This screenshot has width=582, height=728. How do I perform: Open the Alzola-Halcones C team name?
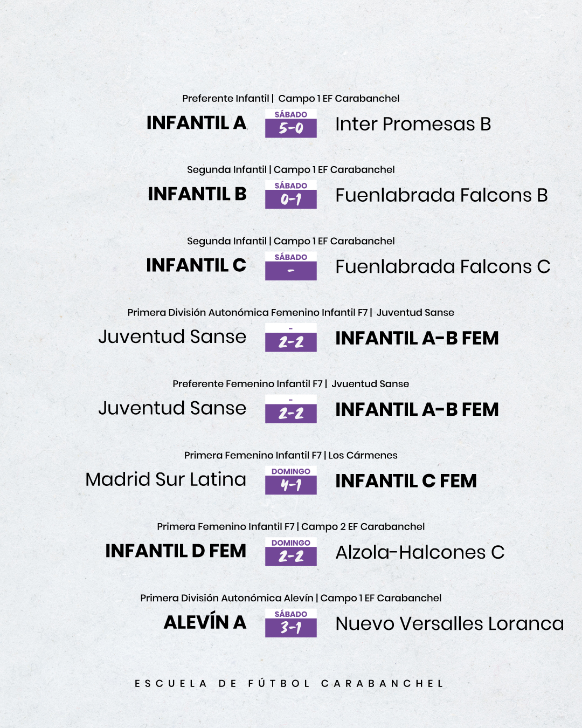click(420, 552)
